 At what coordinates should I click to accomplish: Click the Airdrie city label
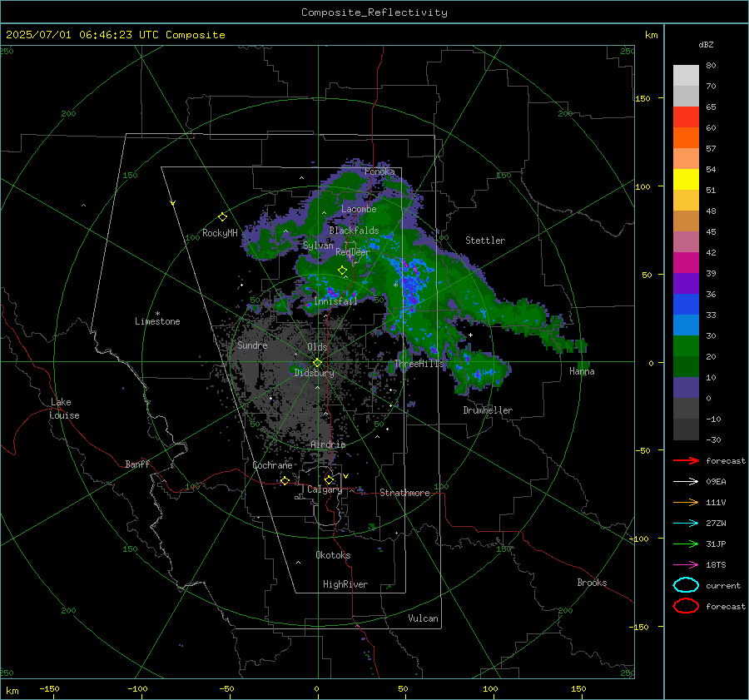point(328,444)
